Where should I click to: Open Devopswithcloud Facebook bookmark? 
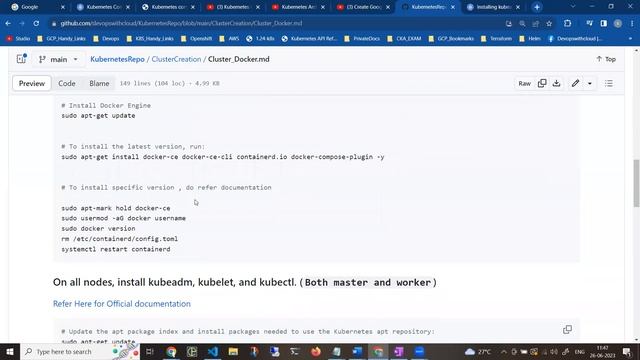pyautogui.click(x=575, y=38)
